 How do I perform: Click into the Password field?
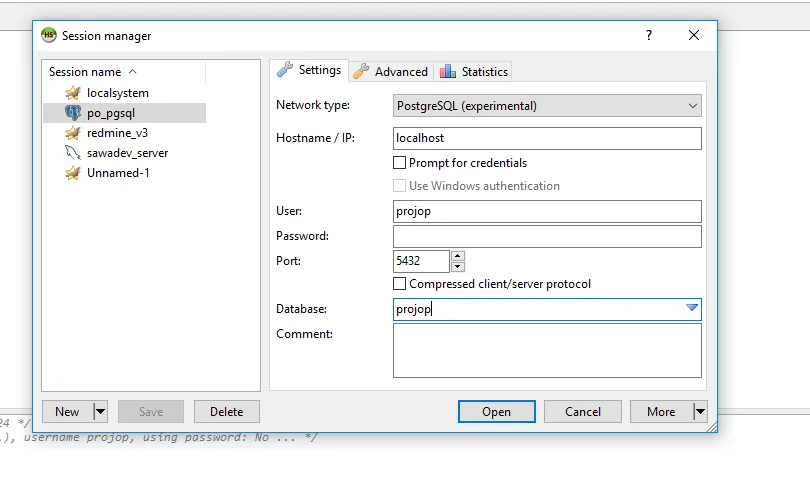547,236
